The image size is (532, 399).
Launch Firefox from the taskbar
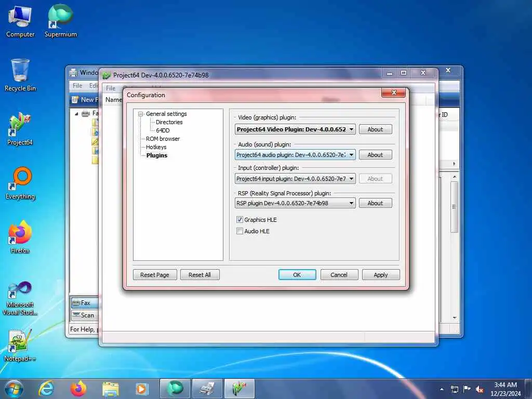(78, 389)
